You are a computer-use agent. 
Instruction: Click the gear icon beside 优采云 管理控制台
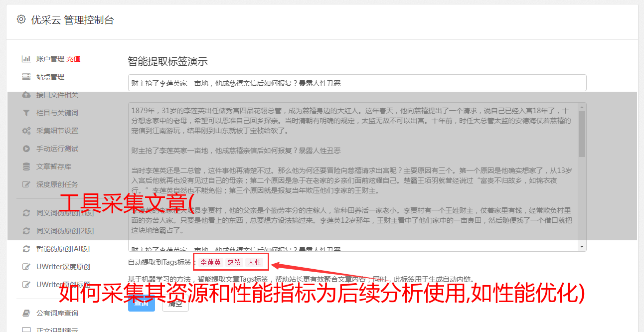[21, 19]
